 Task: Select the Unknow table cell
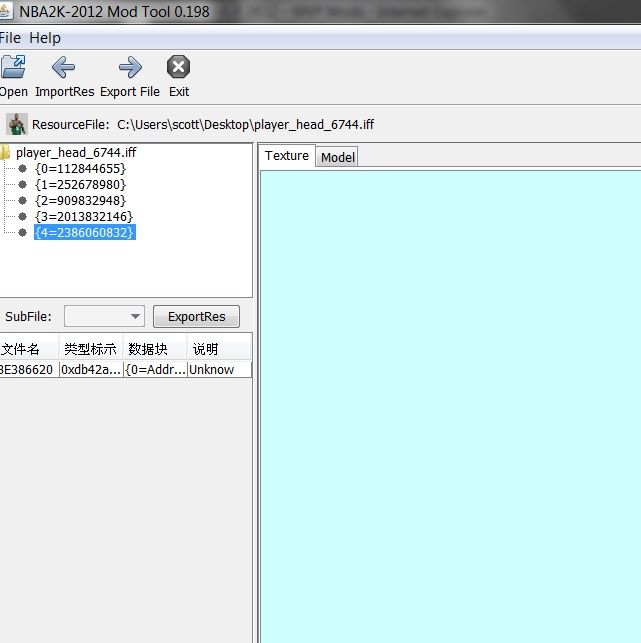[x=219, y=369]
